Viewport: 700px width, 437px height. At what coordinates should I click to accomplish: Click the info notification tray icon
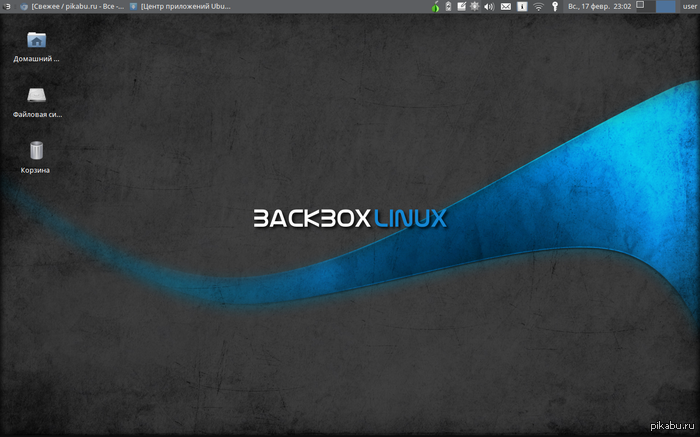(521, 6)
